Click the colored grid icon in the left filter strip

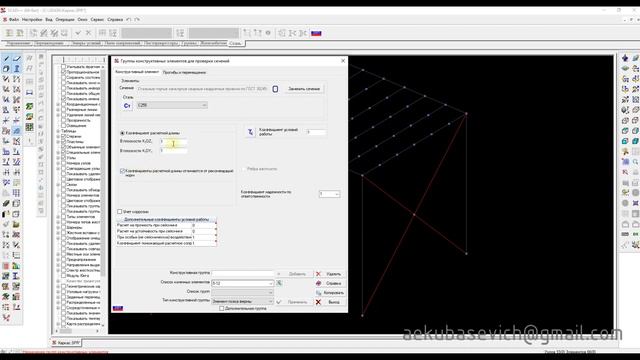pyautogui.click(x=29, y=127)
